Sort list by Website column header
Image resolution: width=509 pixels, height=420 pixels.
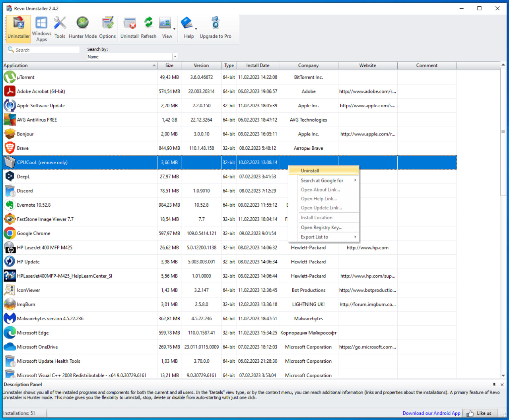pos(368,66)
